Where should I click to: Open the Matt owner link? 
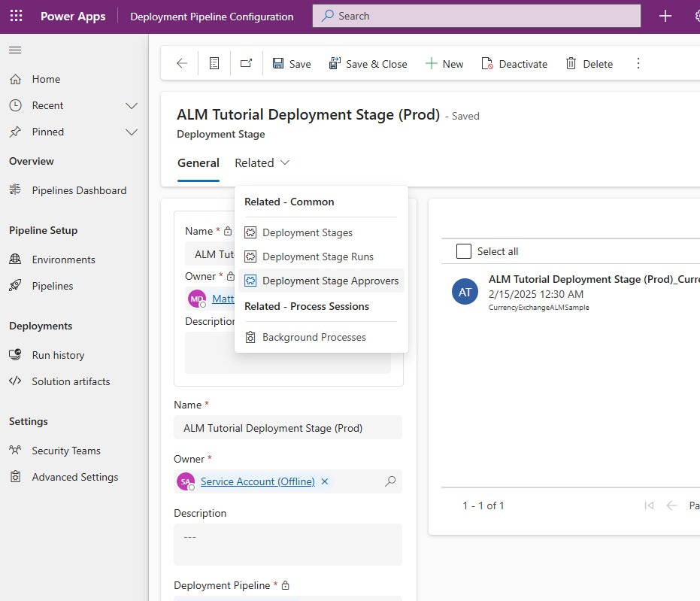223,299
